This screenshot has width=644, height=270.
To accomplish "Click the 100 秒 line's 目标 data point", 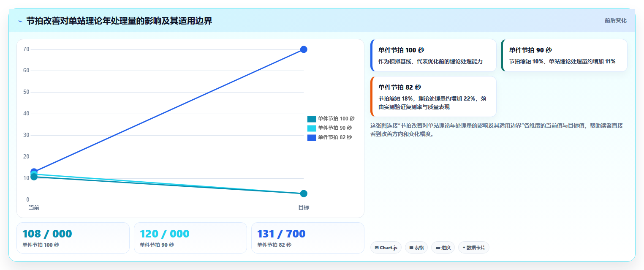I will click(304, 194).
